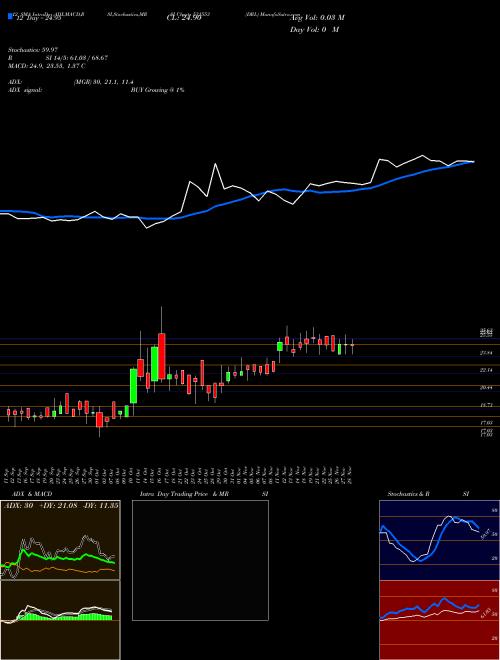
Task: Click the 'Intra Day Trading Price & MR' title
Action: (185, 494)
